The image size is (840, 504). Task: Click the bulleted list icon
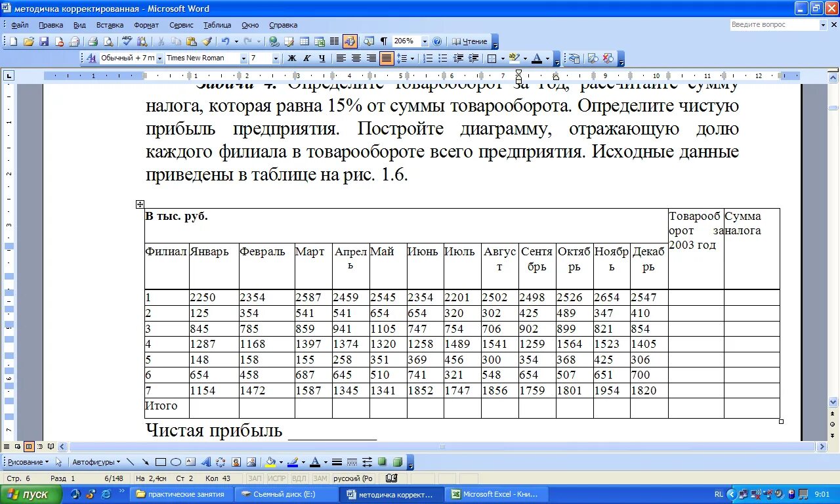coord(442,58)
